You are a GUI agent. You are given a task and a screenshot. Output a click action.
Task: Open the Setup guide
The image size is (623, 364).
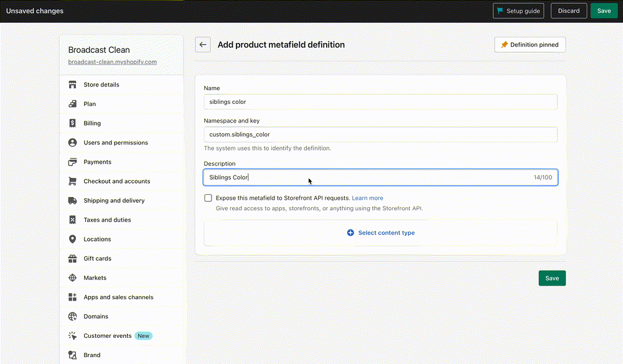point(518,11)
